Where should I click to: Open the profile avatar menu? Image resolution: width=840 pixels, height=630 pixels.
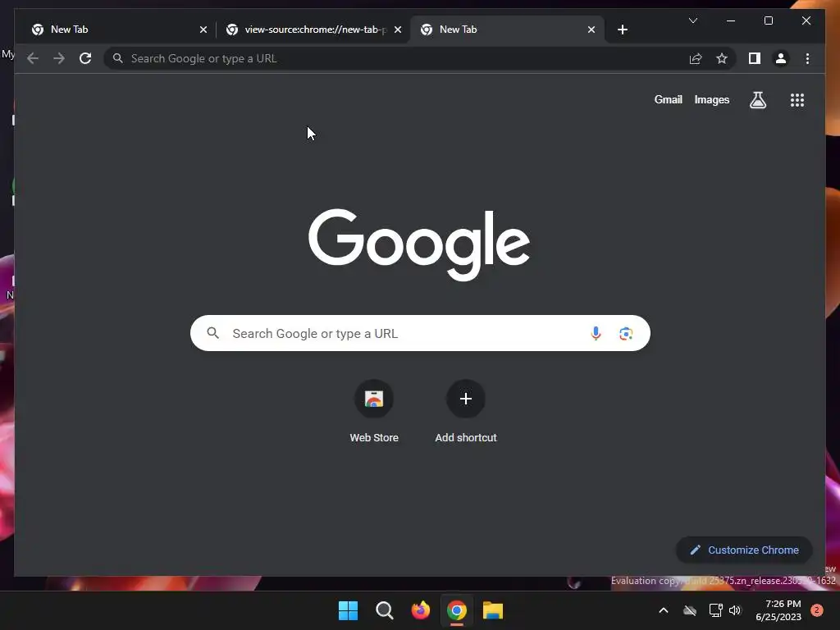point(781,58)
